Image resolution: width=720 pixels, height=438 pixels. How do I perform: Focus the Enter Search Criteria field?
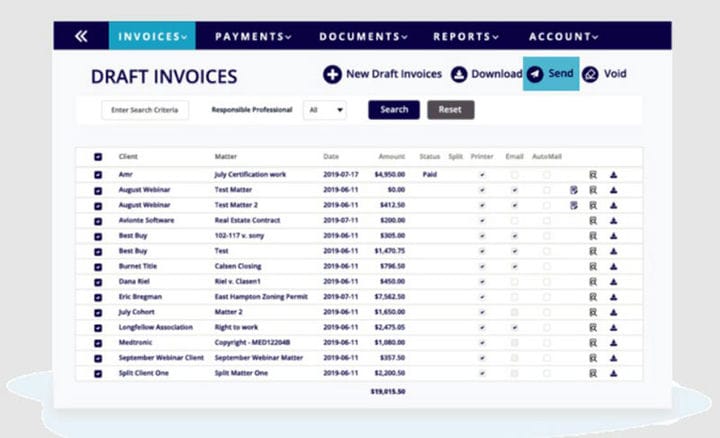pos(145,110)
